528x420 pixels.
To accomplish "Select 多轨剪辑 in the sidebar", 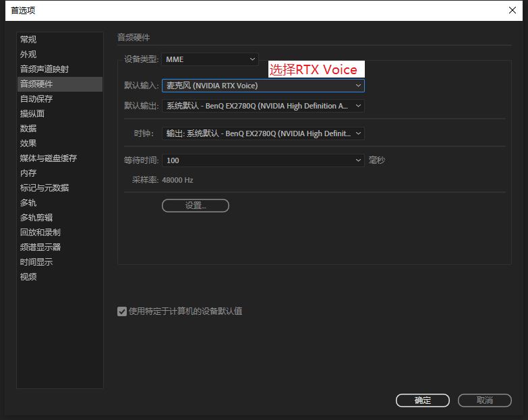I will [36, 218].
